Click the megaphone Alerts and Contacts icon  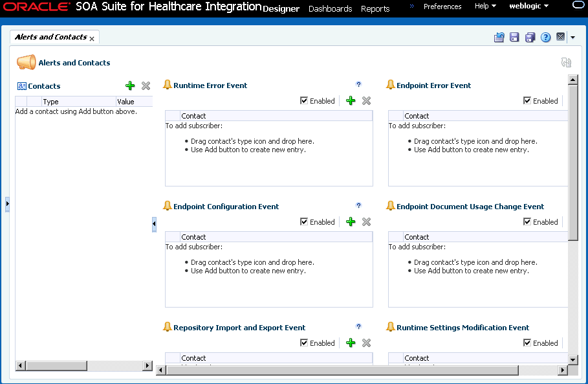coord(26,63)
